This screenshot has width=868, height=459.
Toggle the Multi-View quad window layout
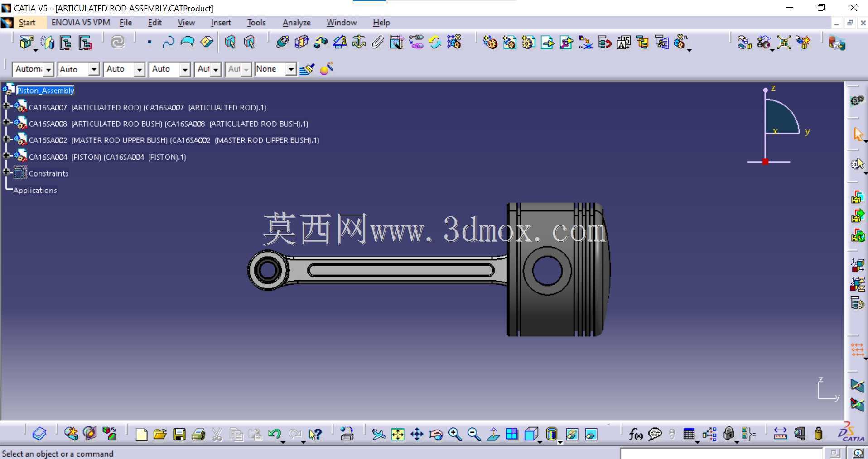click(x=512, y=435)
